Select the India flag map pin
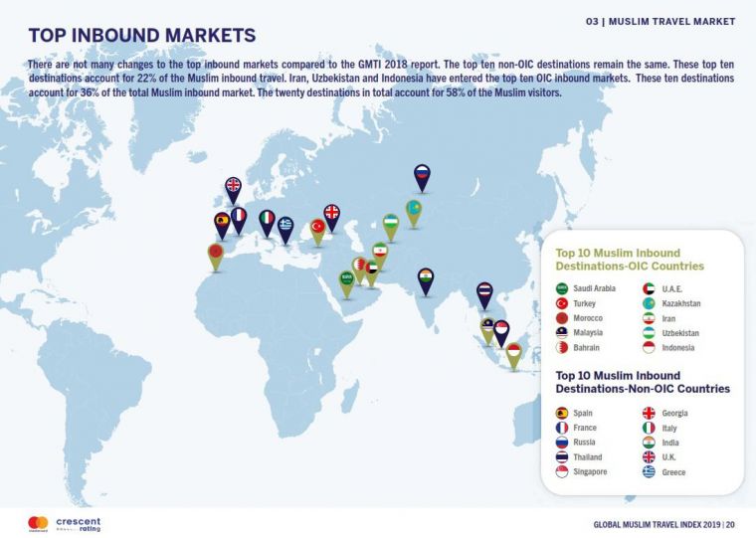756x538 pixels. (426, 280)
